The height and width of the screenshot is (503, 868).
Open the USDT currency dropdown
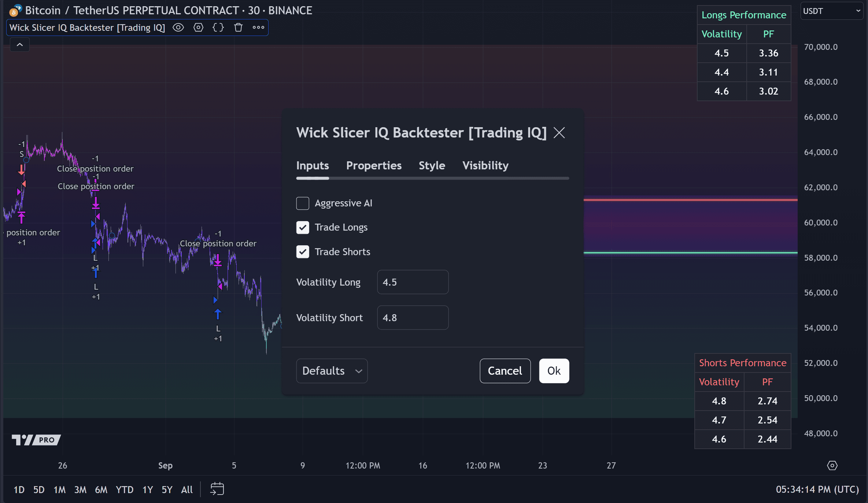831,11
